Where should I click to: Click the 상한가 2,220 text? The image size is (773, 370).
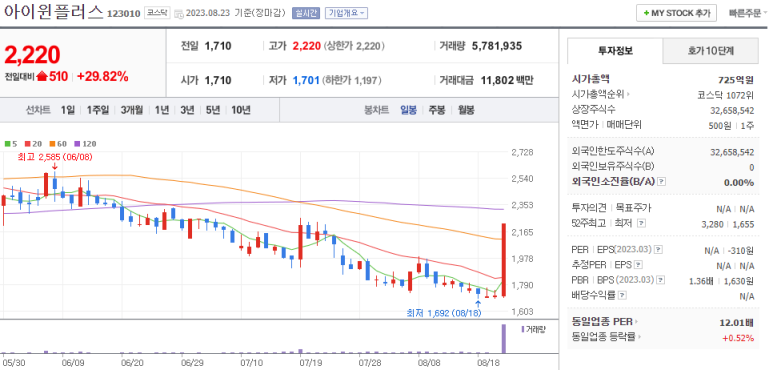tap(355, 46)
